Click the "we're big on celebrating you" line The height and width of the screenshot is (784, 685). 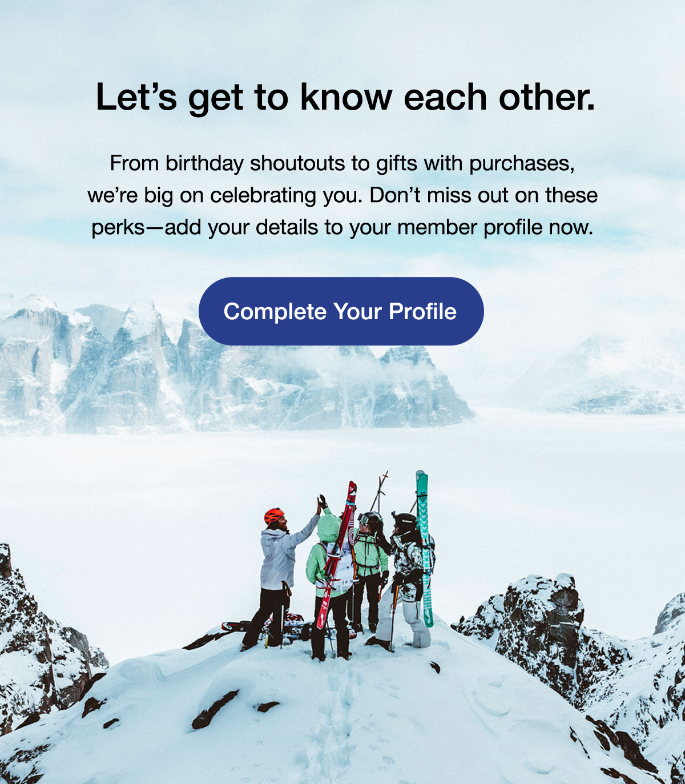[342, 195]
